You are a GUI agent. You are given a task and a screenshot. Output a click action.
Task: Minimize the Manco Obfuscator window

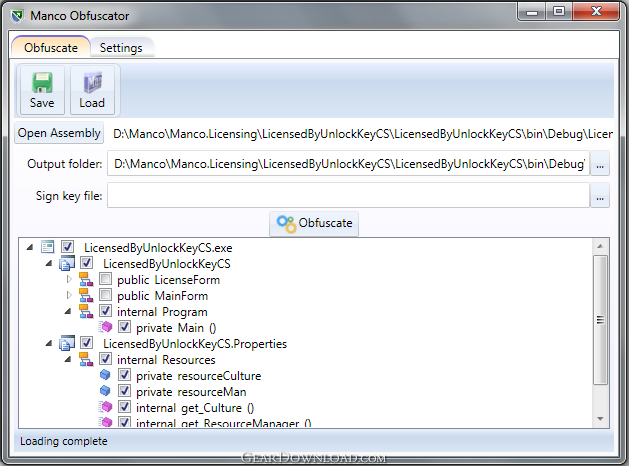(532, 12)
